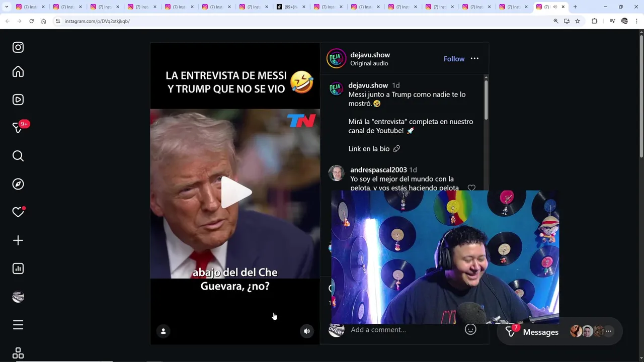
Task: Open profile avatar in the sidebar
Action: point(18,297)
